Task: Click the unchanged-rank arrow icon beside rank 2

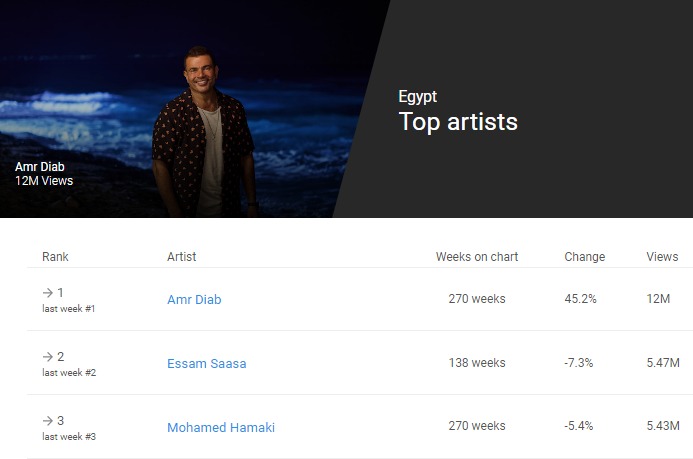Action: 47,357
